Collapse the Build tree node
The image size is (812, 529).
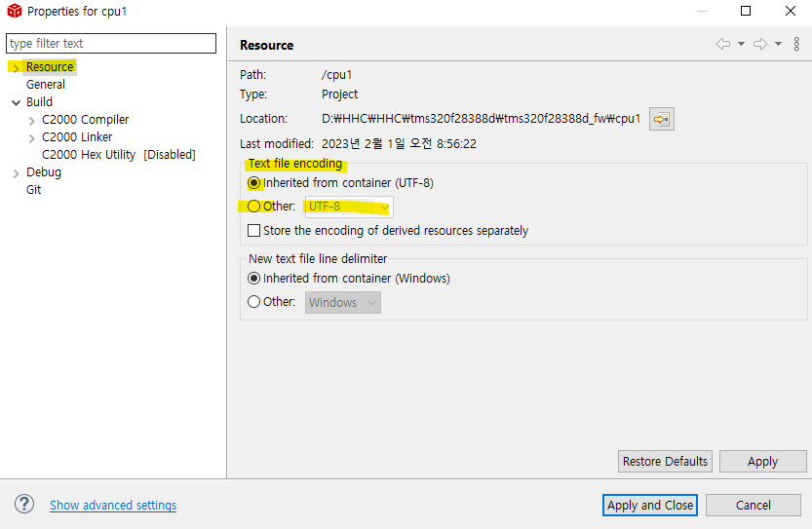[16, 102]
